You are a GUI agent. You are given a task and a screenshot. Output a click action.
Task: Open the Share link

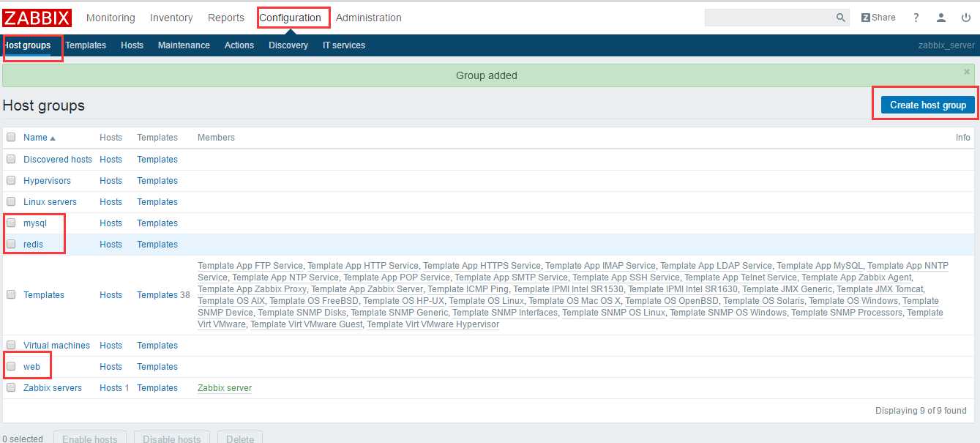tap(878, 18)
